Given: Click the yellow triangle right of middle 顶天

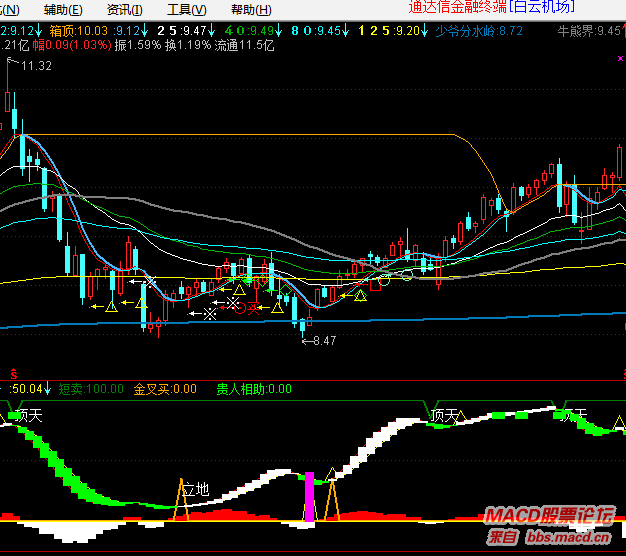Looking at the screenshot, I should click(x=461, y=416).
